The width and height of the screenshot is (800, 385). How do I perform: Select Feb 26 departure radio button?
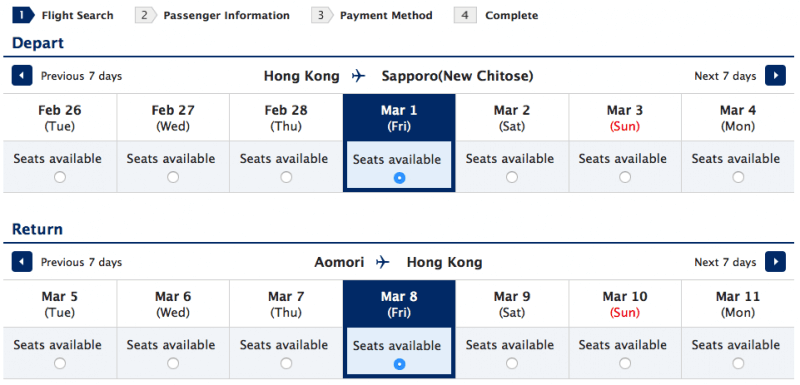point(60,177)
